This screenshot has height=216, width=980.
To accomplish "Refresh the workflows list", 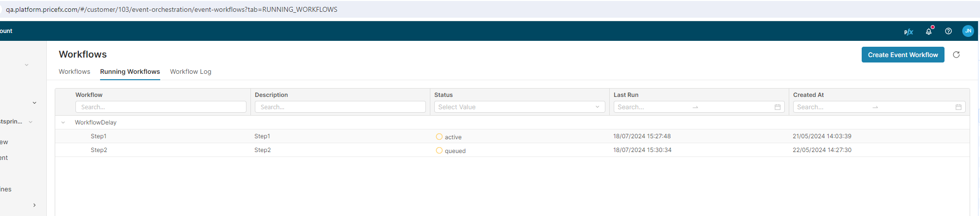I will [x=956, y=55].
